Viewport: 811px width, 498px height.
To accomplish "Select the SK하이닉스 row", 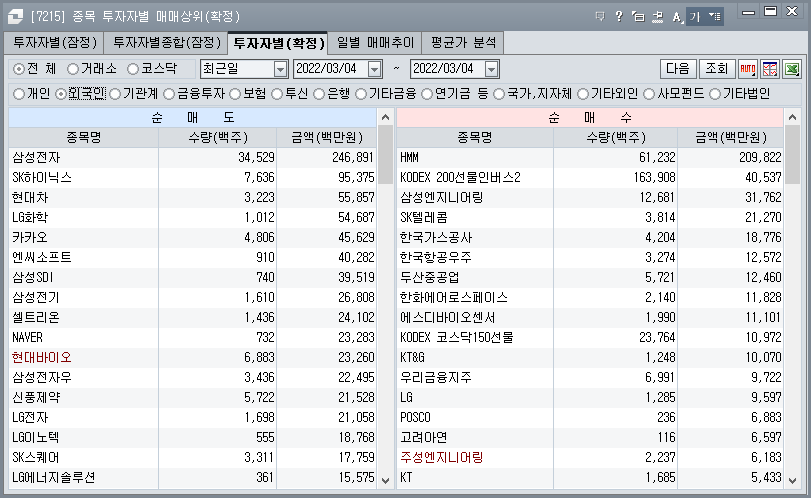I will pyautogui.click(x=192, y=178).
